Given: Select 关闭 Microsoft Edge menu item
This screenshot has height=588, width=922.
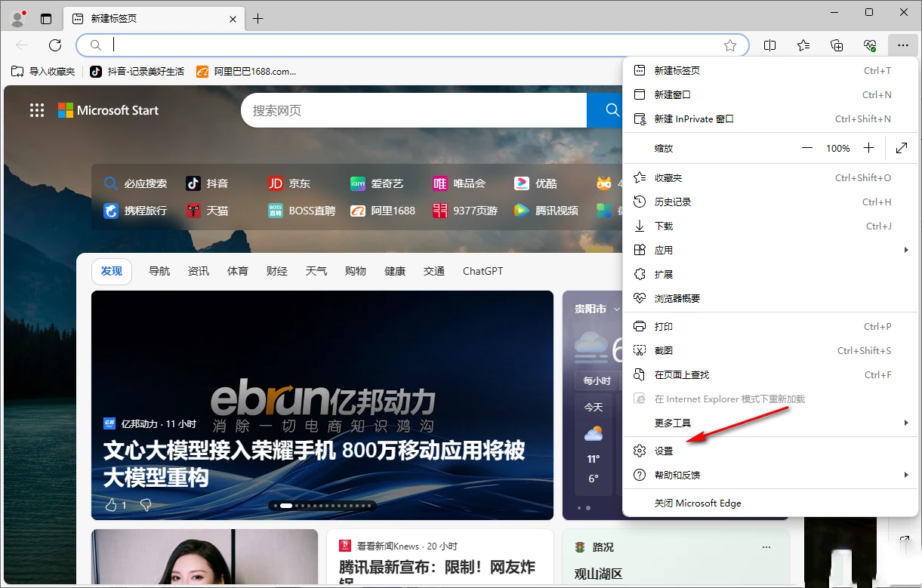Looking at the screenshot, I should tap(770, 503).
